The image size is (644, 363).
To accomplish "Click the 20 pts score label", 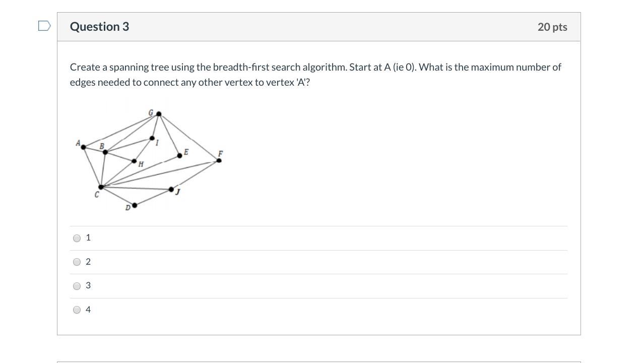I will click(x=552, y=27).
